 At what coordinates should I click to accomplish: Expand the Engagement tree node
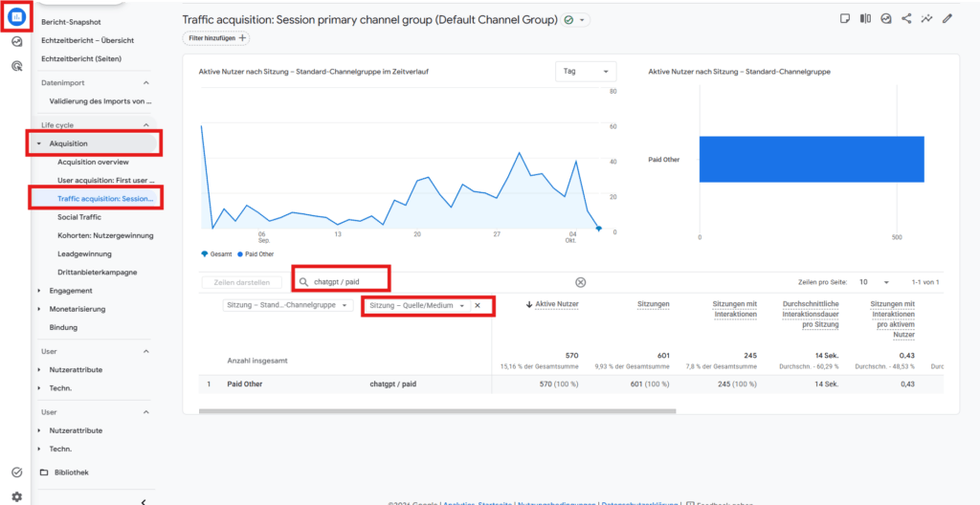click(38, 291)
